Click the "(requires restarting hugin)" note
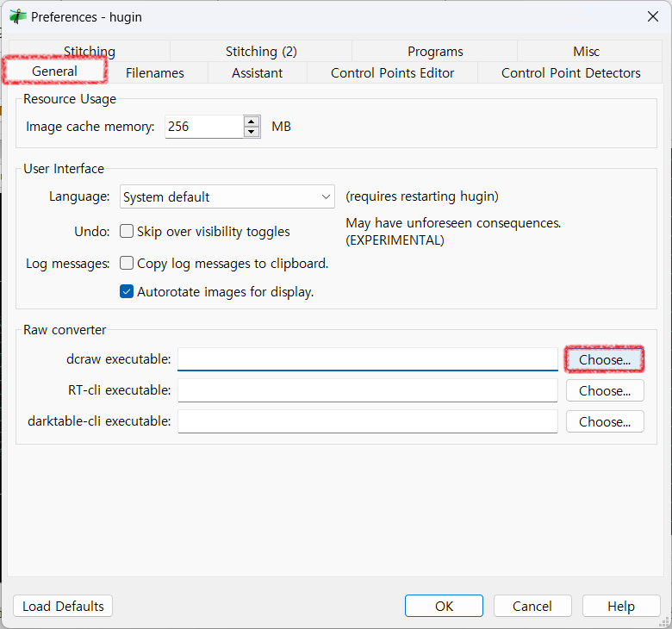672x629 pixels. click(x=422, y=196)
